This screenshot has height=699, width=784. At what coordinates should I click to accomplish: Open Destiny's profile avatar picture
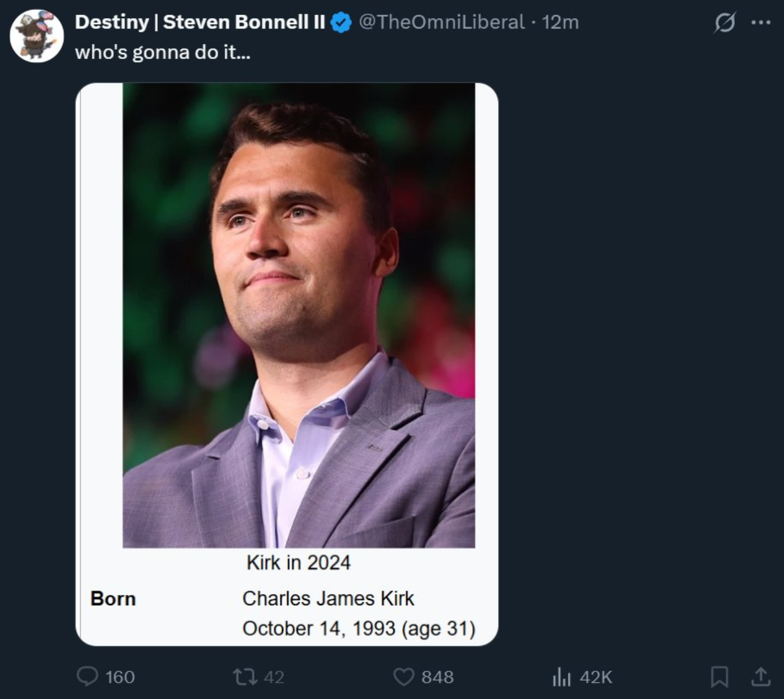point(37,36)
